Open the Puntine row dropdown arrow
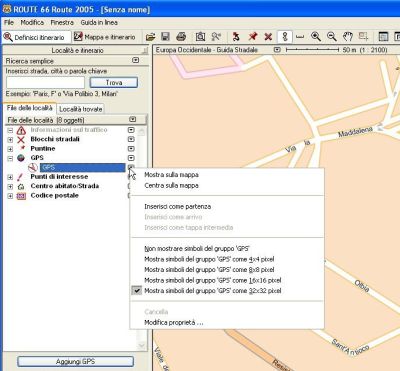Viewport: 400px width, 371px height. point(131,149)
